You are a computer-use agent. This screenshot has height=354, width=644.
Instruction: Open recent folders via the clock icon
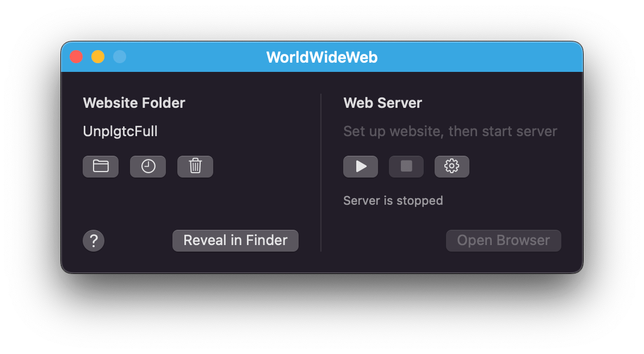tap(148, 167)
